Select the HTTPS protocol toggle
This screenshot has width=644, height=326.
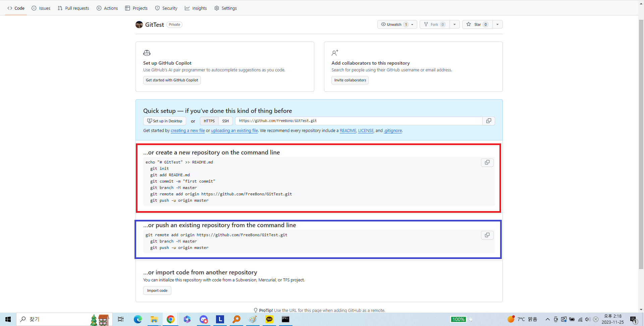coord(209,121)
